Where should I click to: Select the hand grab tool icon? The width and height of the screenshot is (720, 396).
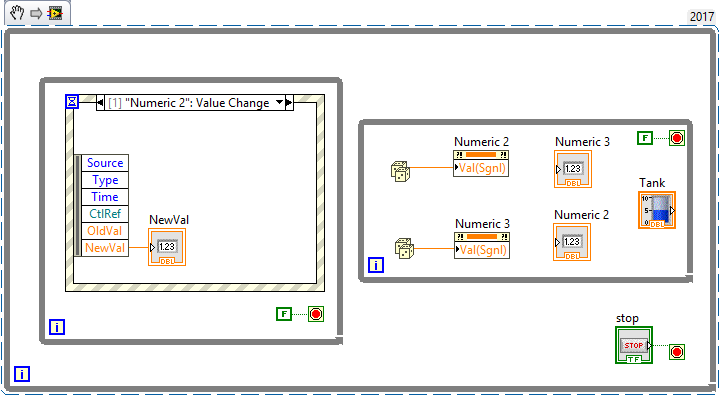[x=17, y=13]
